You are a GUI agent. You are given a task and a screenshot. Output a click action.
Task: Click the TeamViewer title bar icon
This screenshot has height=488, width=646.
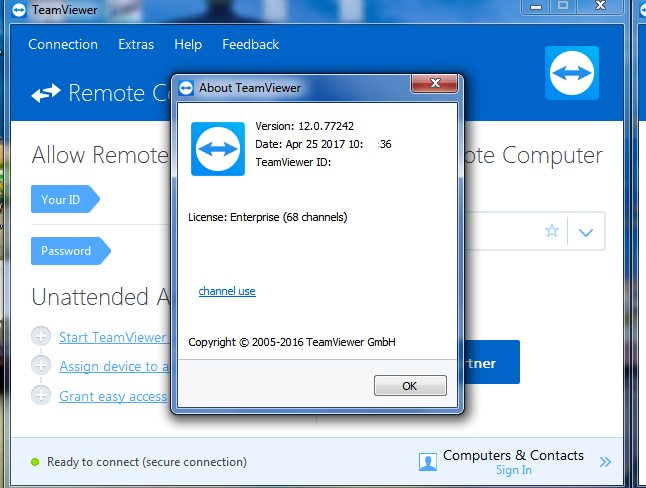click(x=19, y=10)
